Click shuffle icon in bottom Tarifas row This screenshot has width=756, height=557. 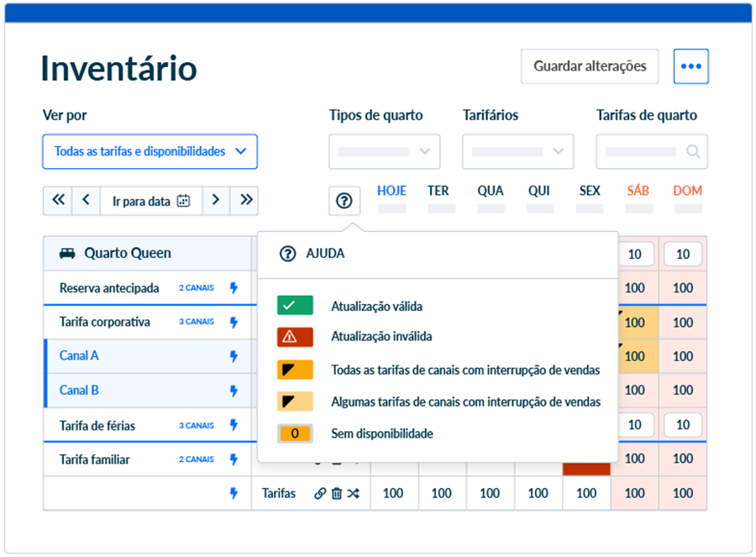coord(353,494)
